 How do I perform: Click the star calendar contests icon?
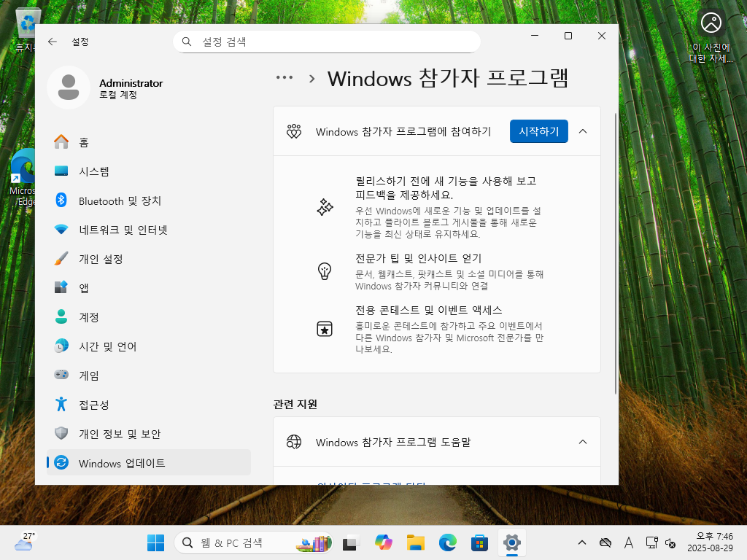pos(325,329)
